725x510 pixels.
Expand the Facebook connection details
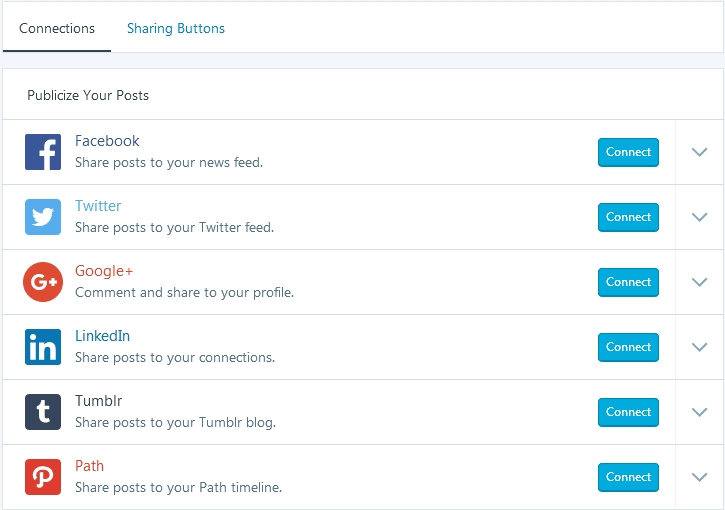point(700,152)
